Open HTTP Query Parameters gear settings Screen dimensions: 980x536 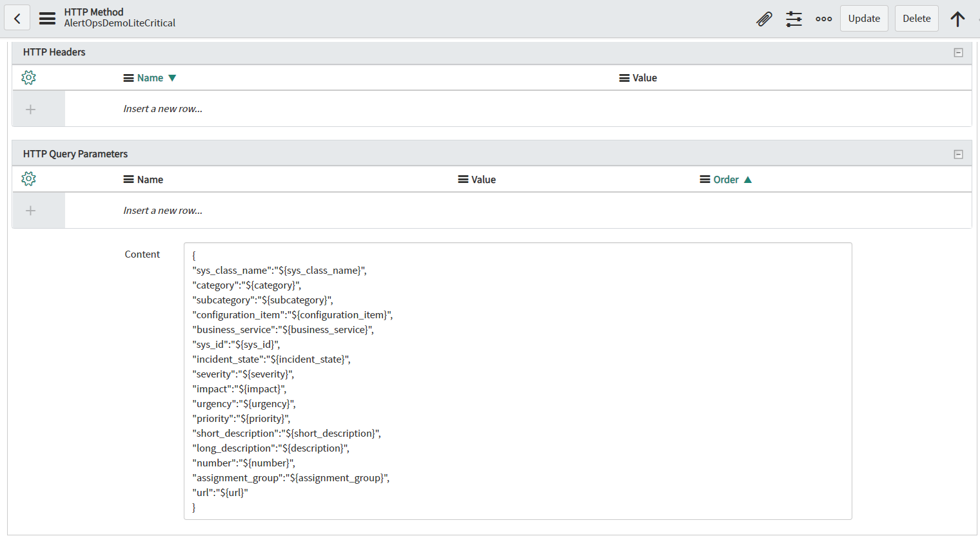click(28, 179)
